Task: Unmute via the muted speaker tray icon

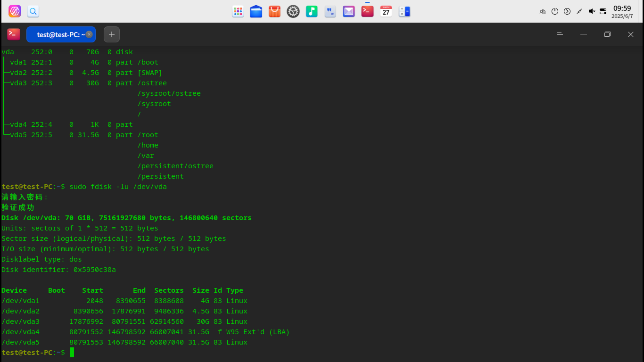Action: click(x=592, y=11)
